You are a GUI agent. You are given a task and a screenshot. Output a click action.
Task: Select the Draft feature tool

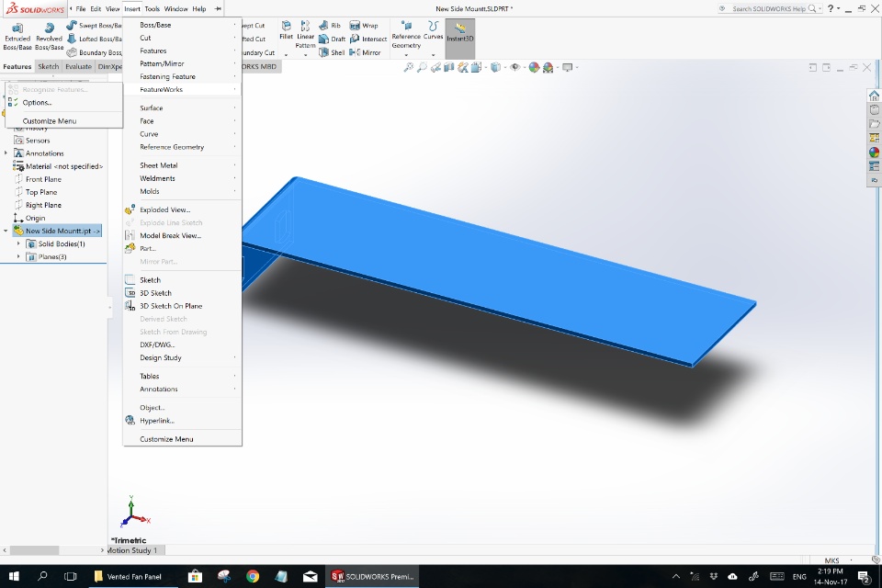(x=332, y=39)
